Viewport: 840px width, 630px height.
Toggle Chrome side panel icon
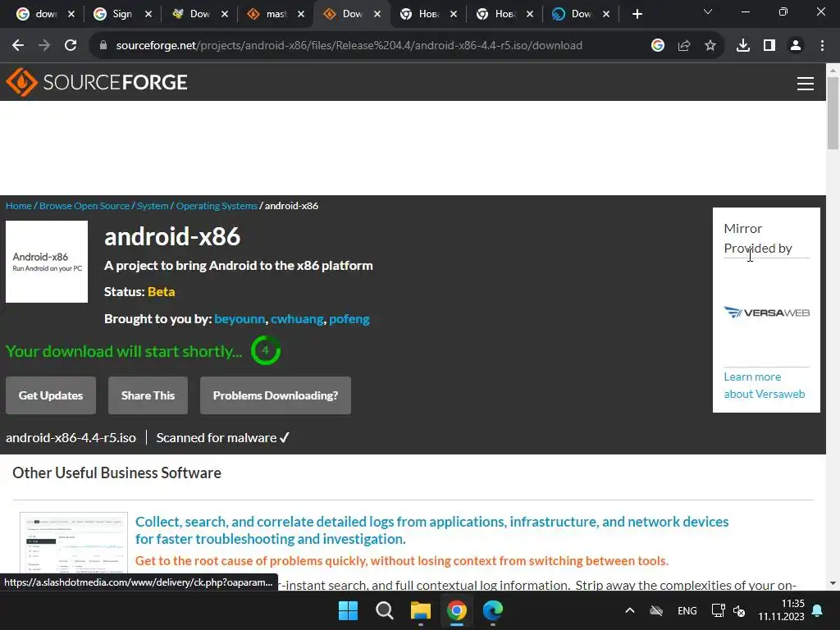[x=769, y=46]
